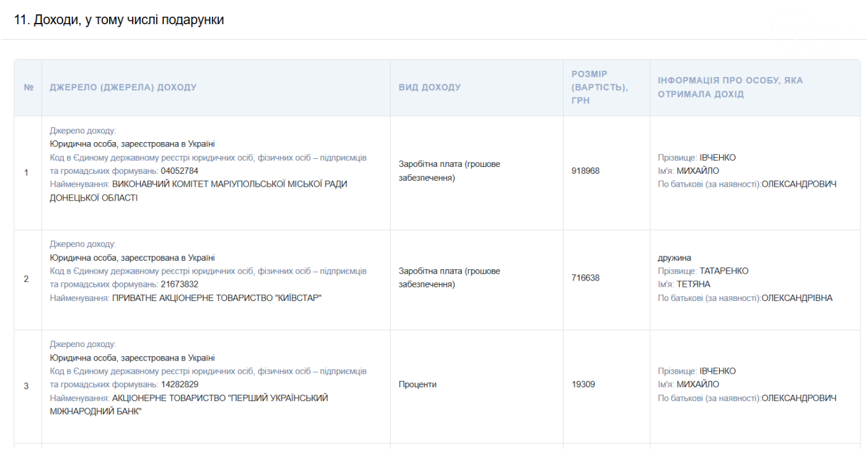Image resolution: width=868 pixels, height=450 pixels.
Task: Click the "дружина" relation label
Action: (x=674, y=258)
